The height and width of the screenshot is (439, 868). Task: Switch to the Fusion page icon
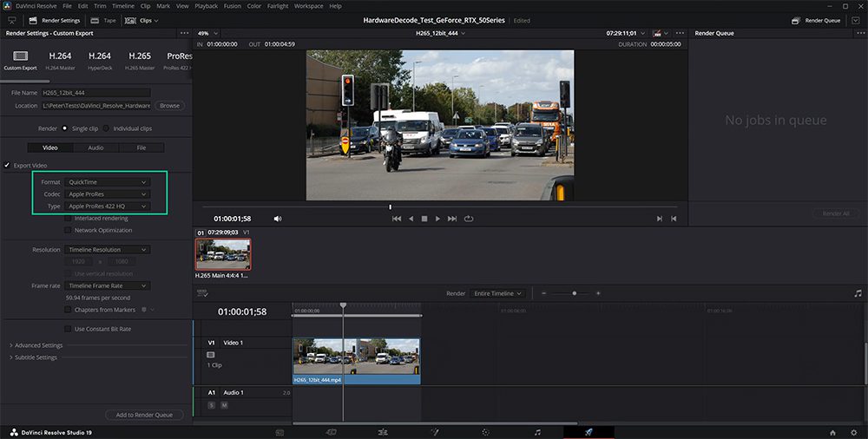click(435, 432)
